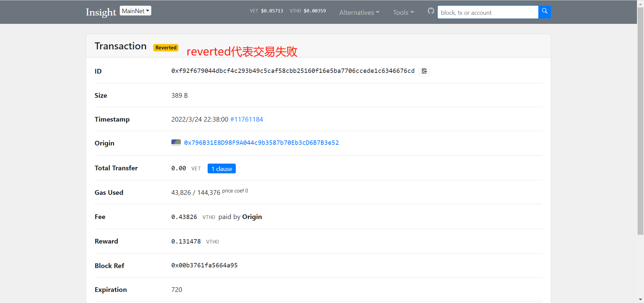
Task: Go to Insight home via logo
Action: (101, 12)
